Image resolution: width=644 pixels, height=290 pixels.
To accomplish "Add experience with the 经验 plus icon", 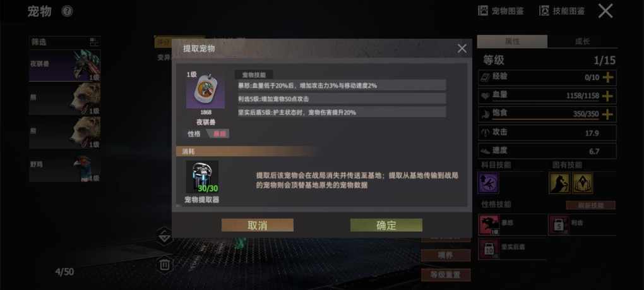I will coord(607,77).
